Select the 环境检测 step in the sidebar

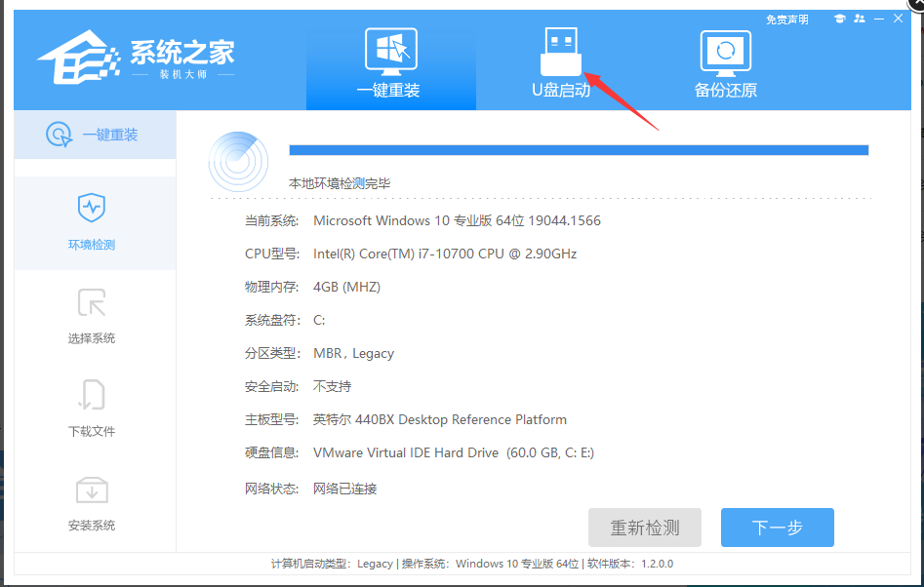pyautogui.click(x=95, y=223)
